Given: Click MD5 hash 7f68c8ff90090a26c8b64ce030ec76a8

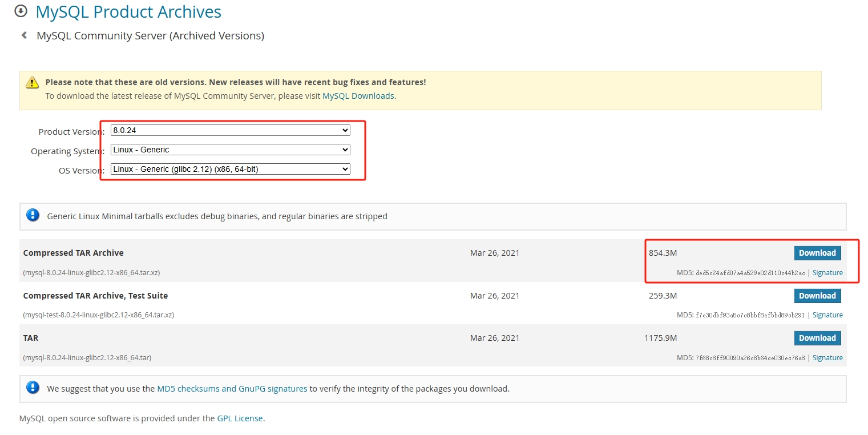Looking at the screenshot, I should click(x=750, y=358).
